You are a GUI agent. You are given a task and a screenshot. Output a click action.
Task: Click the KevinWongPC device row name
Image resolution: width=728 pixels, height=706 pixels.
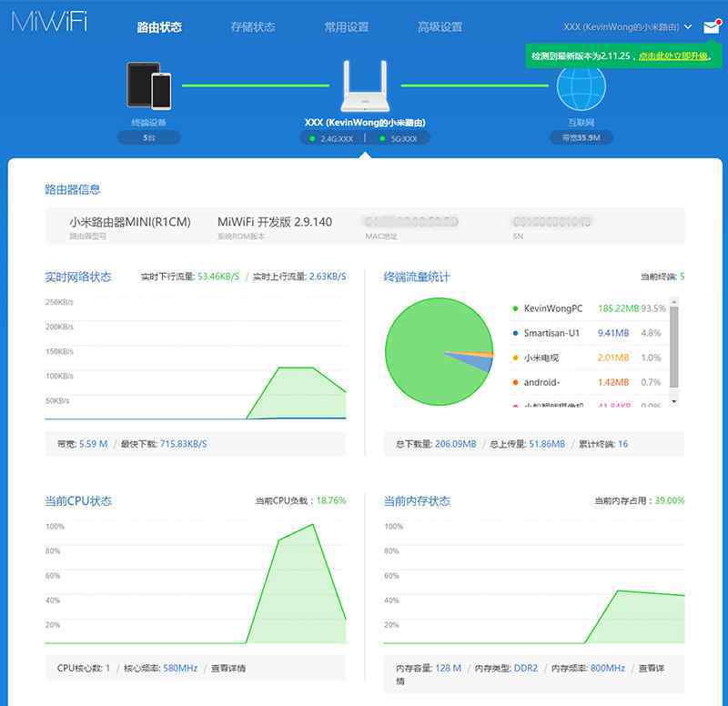click(553, 308)
